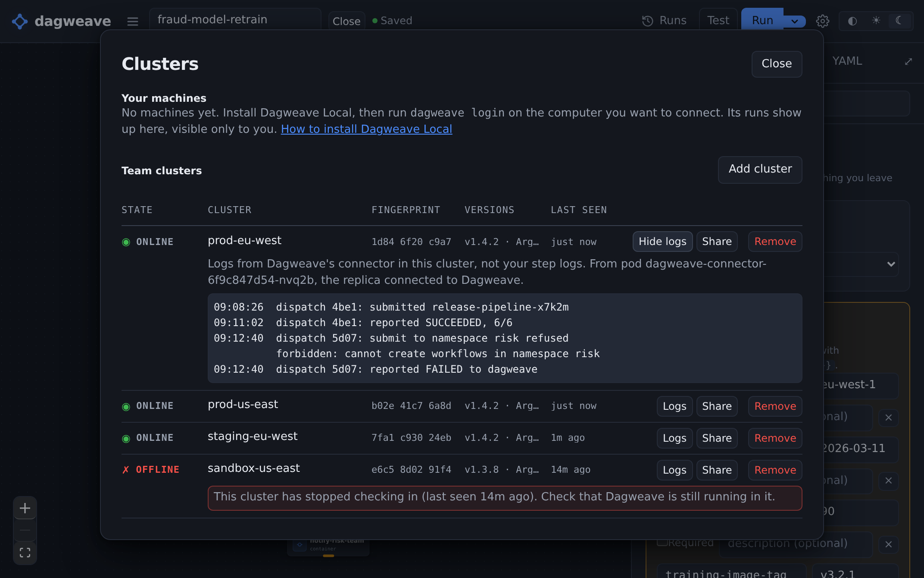The width and height of the screenshot is (924, 578).
Task: Click the LAST SEEN column header
Action: (578, 210)
